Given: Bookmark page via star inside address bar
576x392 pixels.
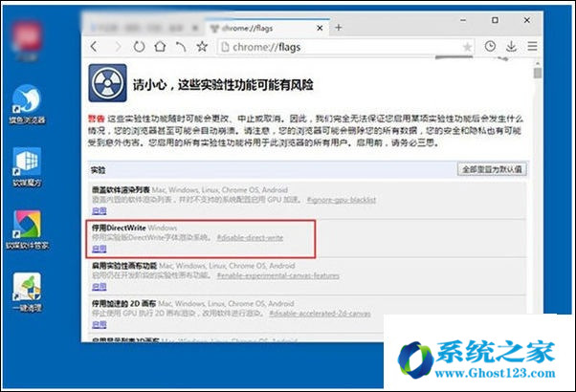Looking at the screenshot, I should 467,47.
